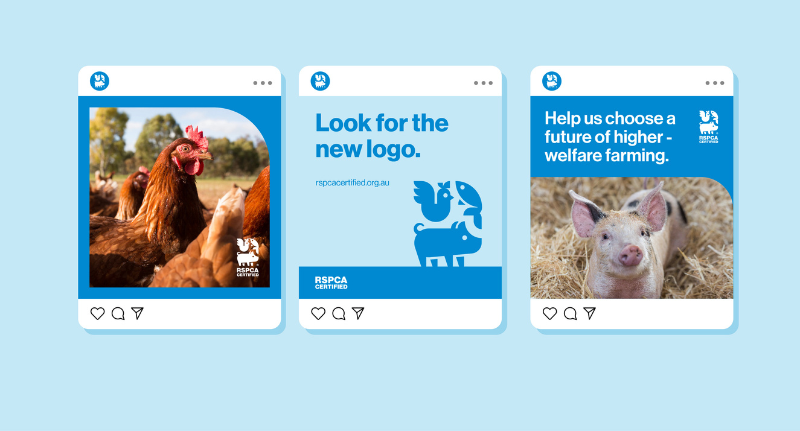Like the piglet post
The height and width of the screenshot is (431, 800).
point(549,313)
